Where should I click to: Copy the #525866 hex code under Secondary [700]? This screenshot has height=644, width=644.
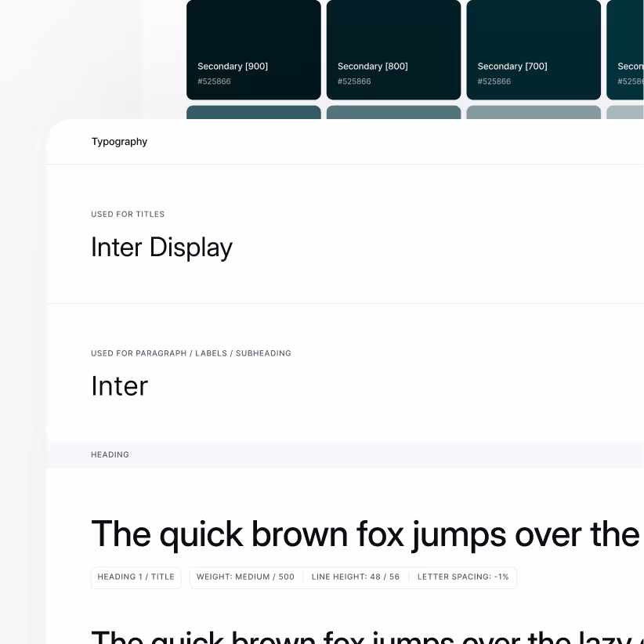(494, 81)
